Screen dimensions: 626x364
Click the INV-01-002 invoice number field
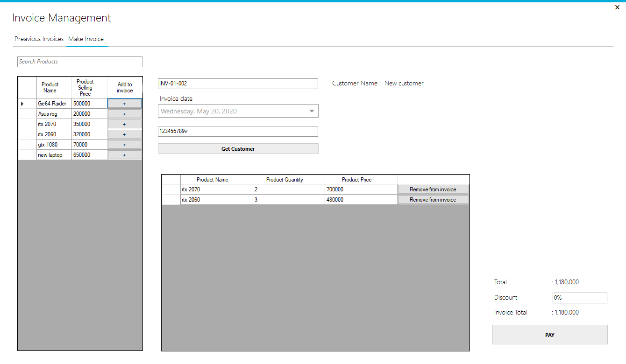(238, 84)
